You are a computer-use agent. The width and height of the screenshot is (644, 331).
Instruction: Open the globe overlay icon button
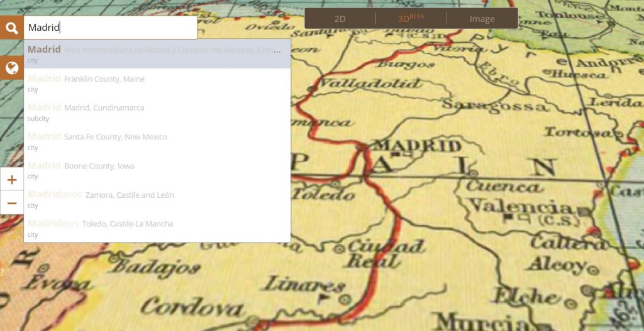coord(11,68)
